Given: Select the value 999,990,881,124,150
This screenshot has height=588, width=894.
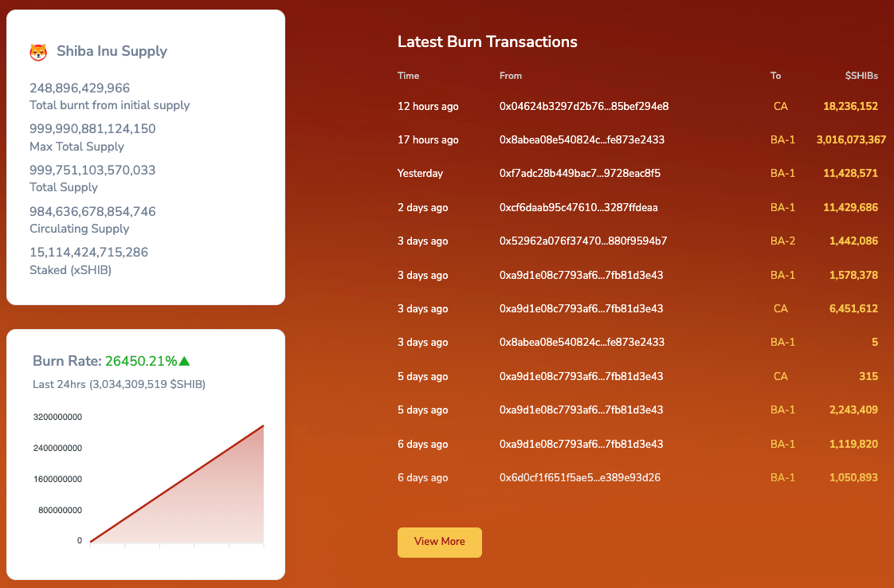Looking at the screenshot, I should tap(92, 129).
